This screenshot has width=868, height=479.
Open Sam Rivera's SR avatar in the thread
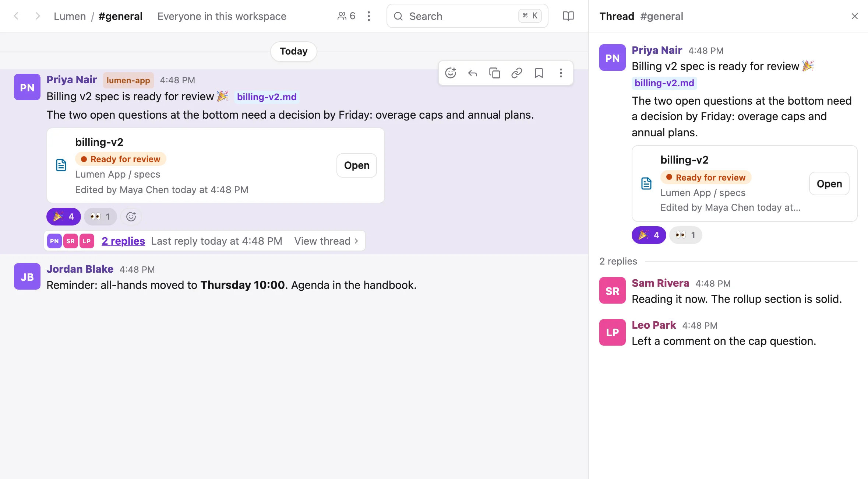(613, 290)
